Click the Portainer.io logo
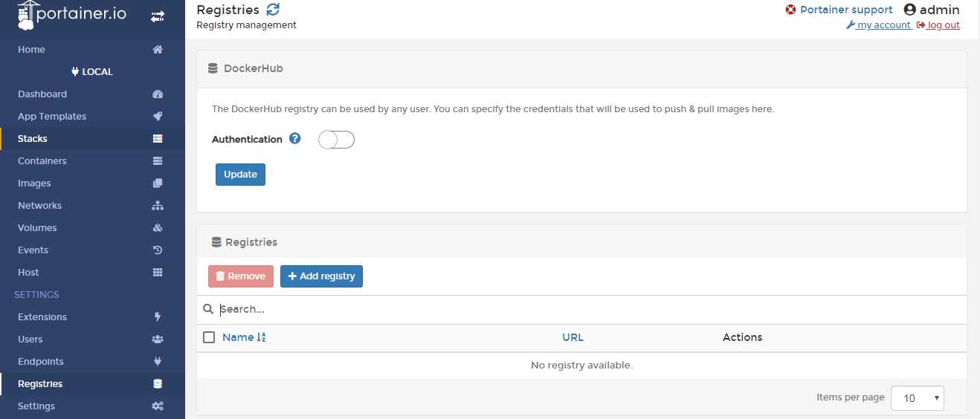This screenshot has width=980, height=419. point(72,15)
